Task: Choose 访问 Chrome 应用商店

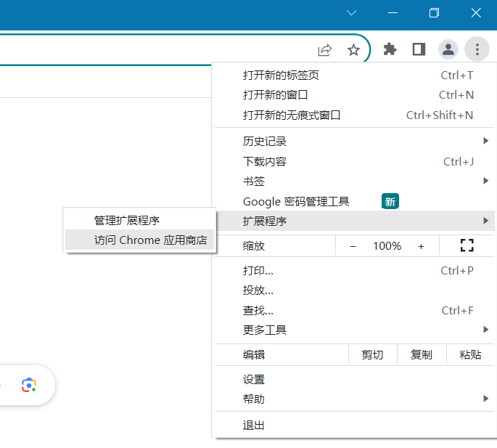Action: [x=139, y=240]
